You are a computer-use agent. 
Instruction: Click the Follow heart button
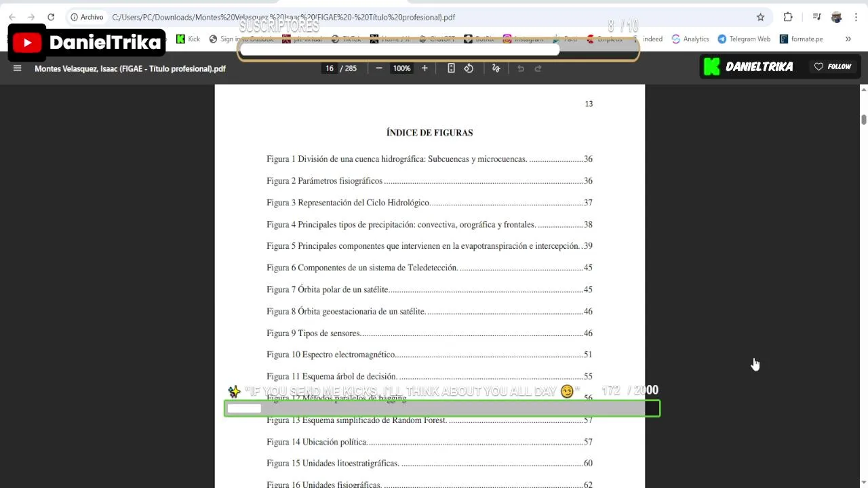point(833,66)
